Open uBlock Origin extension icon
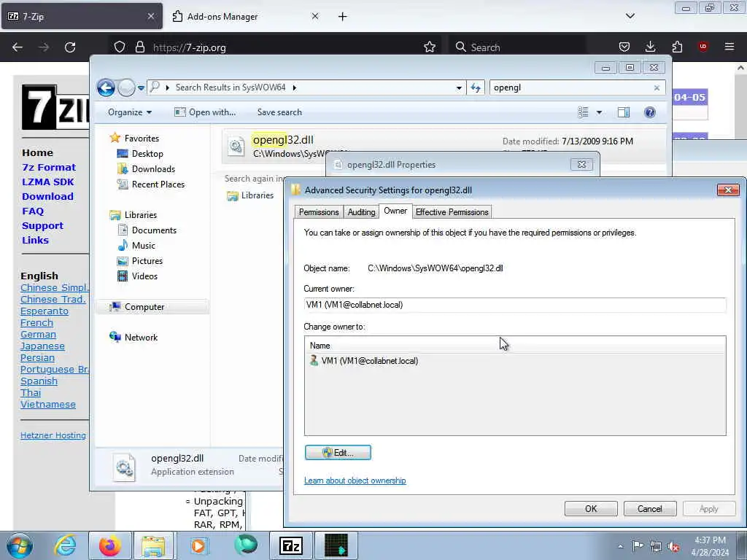Image resolution: width=747 pixels, height=560 pixels. pos(703,47)
